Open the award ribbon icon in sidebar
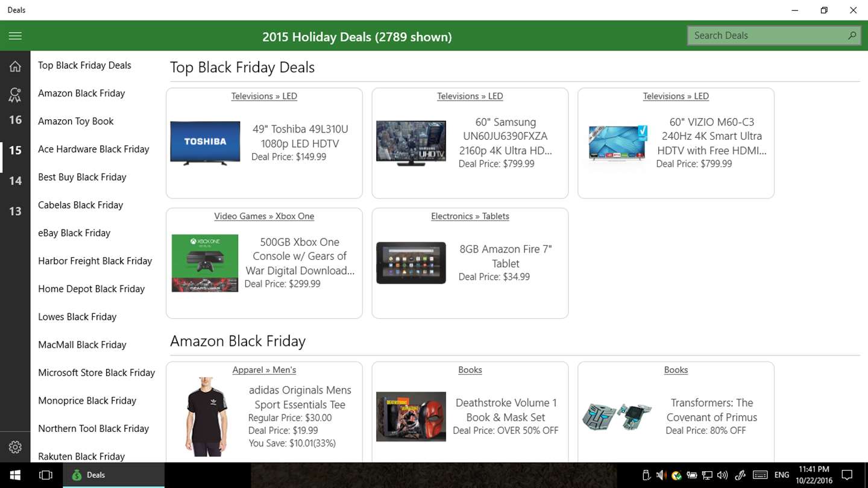Screen dimensions: 868x488 coord(15,95)
